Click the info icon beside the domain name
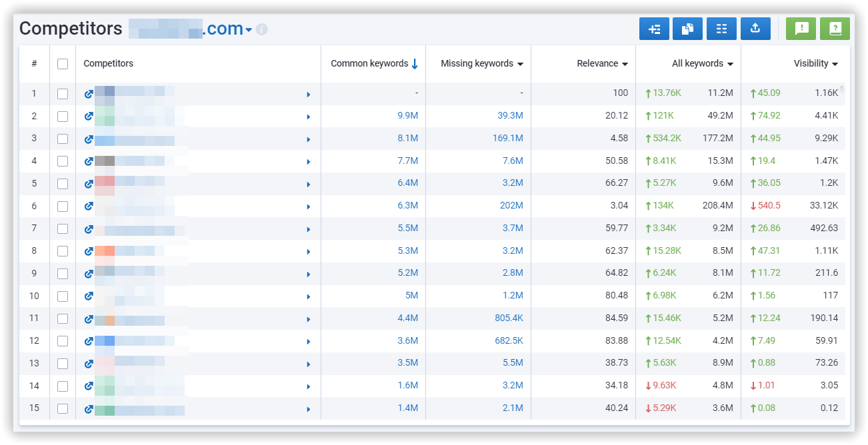Viewport: 868px width, 445px height. (261, 29)
